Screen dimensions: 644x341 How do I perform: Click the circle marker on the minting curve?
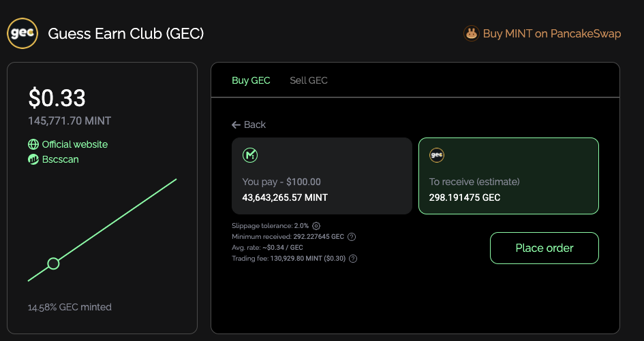click(53, 263)
